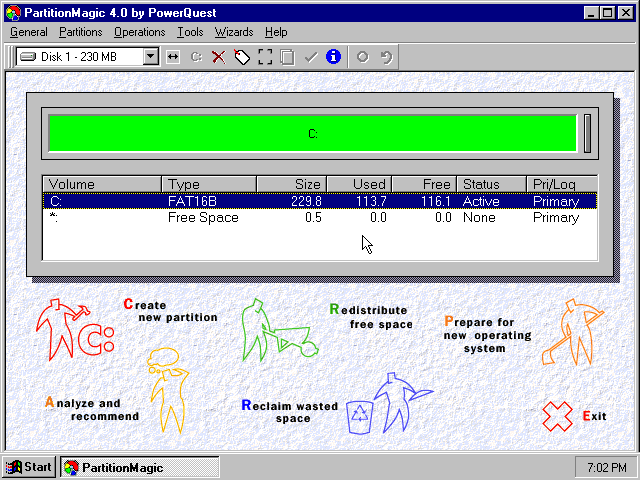This screenshot has height=480, width=640.
Task: Click the None status cell
Action: (479, 218)
